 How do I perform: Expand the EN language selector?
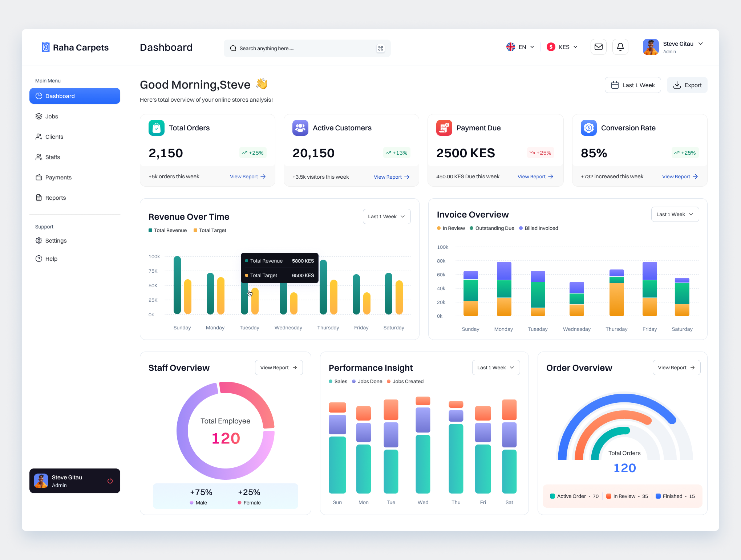tap(520, 47)
